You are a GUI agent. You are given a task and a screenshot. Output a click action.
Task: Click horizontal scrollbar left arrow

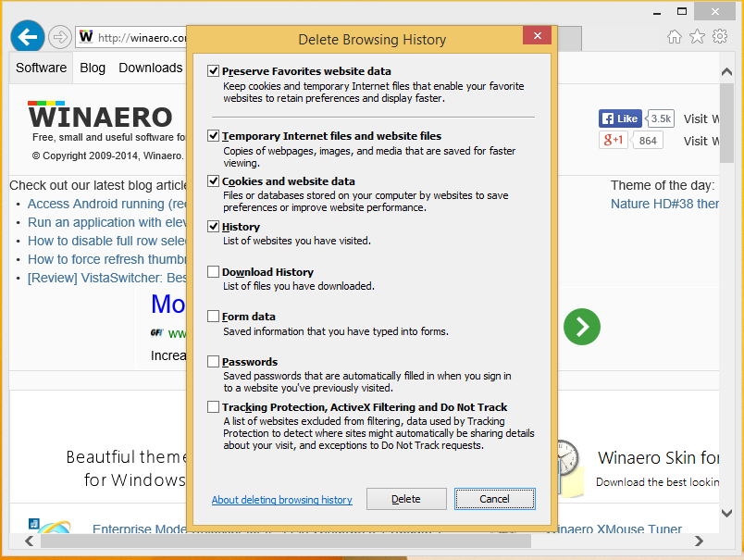coord(30,541)
